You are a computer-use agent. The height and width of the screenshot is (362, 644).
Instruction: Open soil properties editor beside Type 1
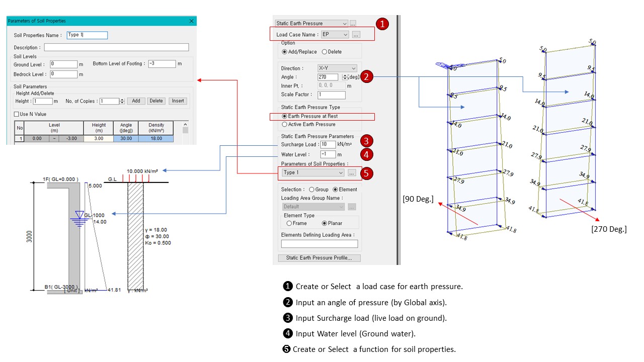(352, 173)
